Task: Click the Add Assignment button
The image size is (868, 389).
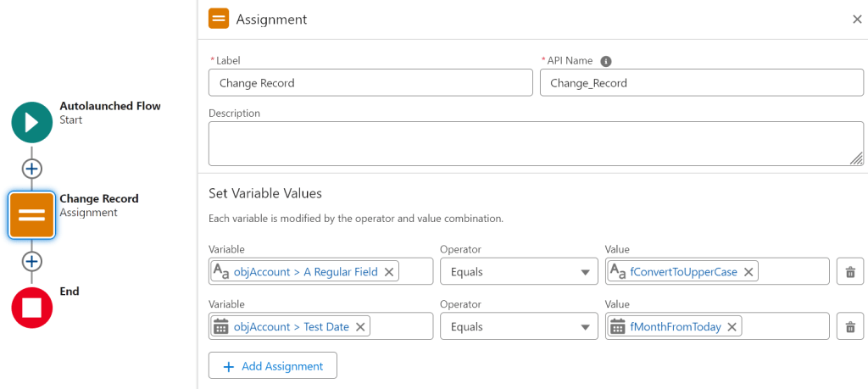Action: pyautogui.click(x=273, y=366)
